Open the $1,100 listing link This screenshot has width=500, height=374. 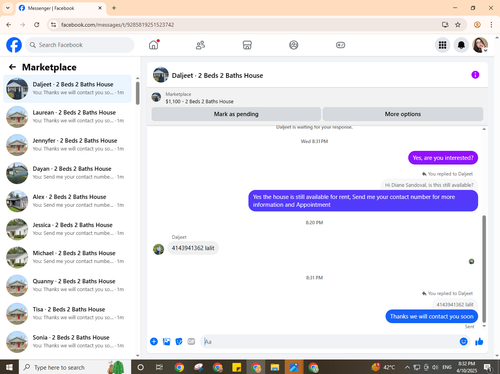(x=199, y=101)
